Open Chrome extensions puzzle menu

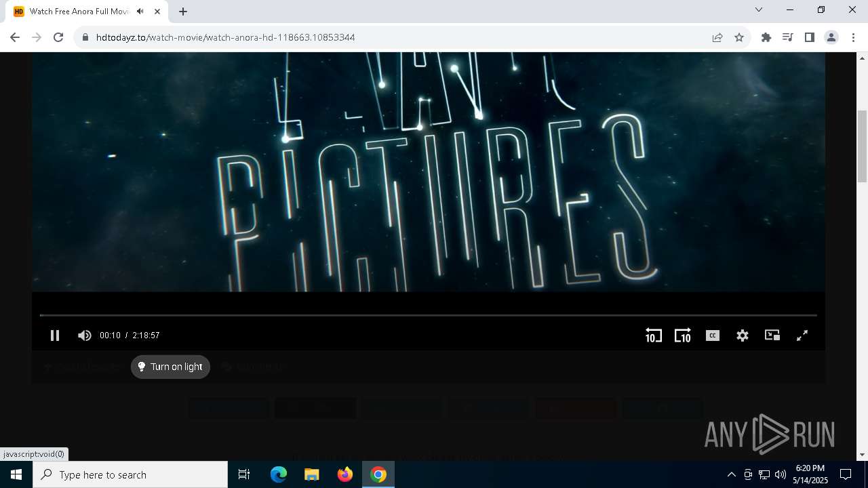[766, 37]
